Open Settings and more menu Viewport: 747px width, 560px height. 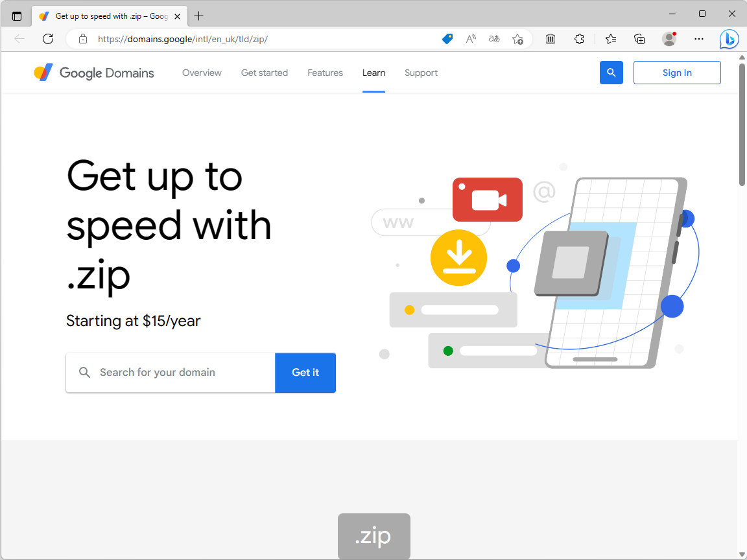(x=698, y=39)
